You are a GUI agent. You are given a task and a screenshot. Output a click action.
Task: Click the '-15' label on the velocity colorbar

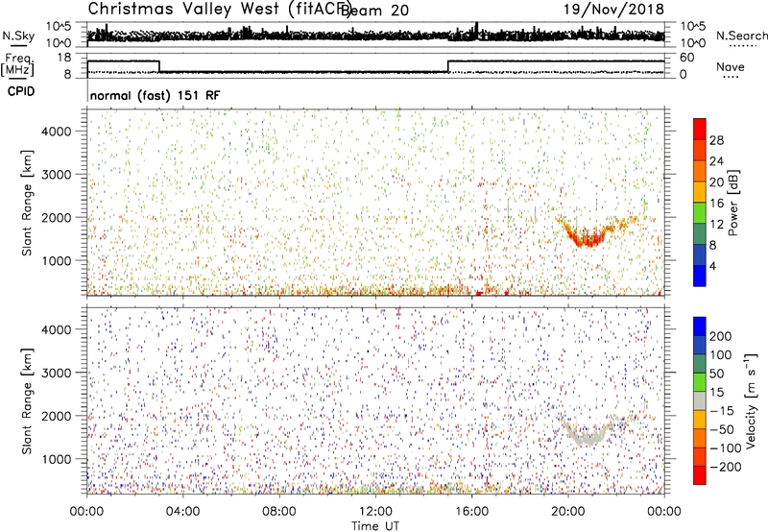tap(722, 411)
